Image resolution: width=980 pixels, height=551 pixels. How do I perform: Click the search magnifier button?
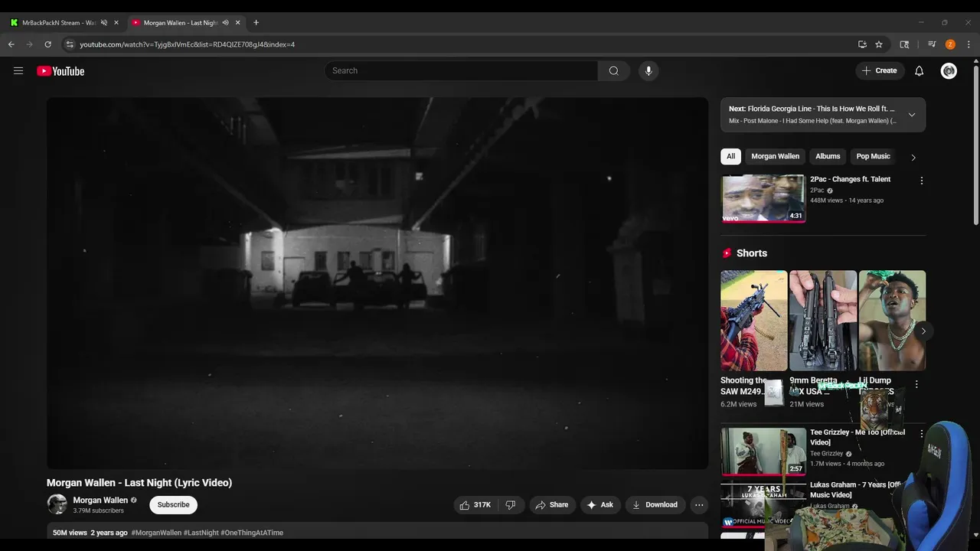click(613, 70)
